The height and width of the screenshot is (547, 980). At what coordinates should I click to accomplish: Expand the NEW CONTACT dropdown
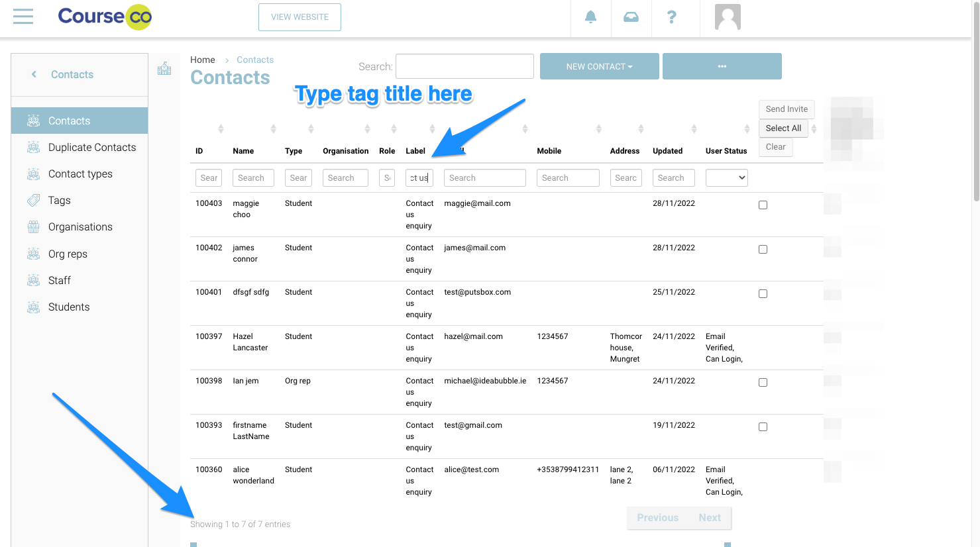point(599,66)
